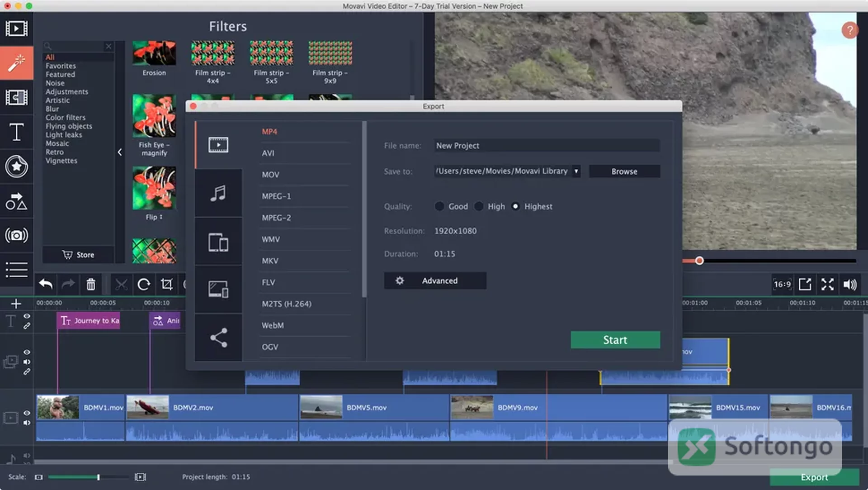Open the preview volume control
The image size is (868, 490).
(x=850, y=284)
